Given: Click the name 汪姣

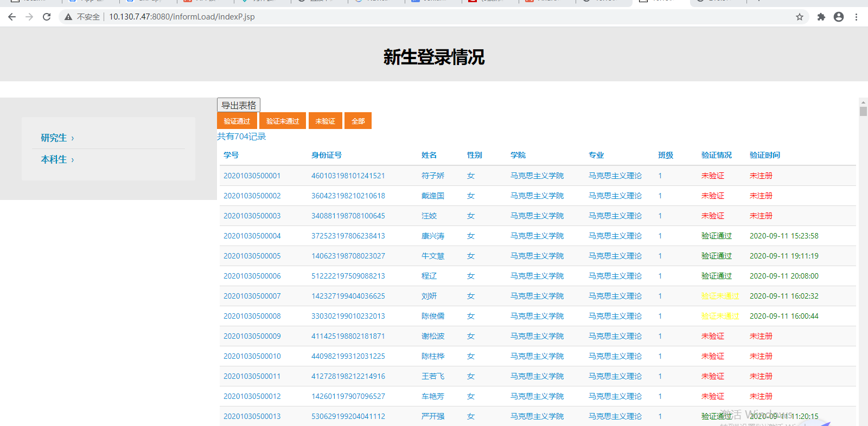Looking at the screenshot, I should click(x=429, y=216).
